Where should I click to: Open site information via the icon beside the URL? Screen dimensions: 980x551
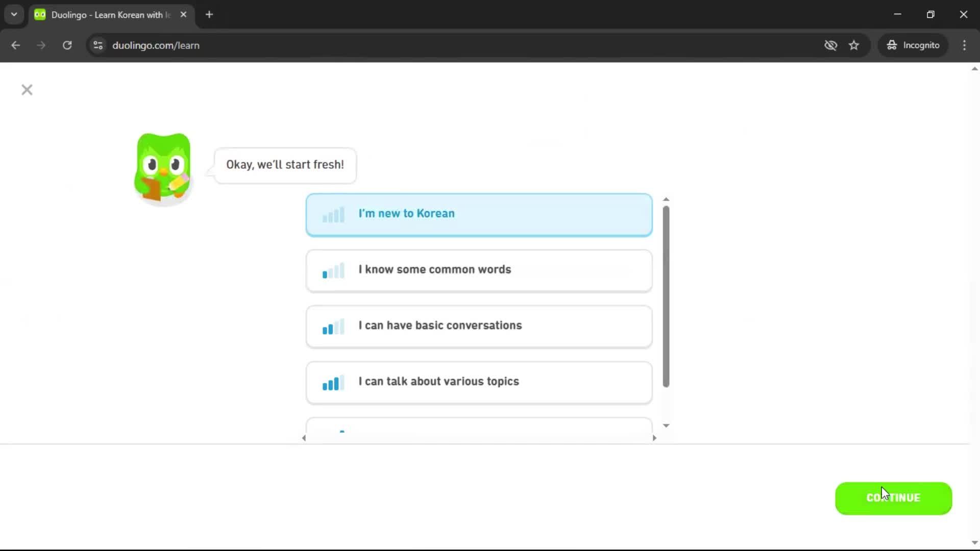click(x=97, y=45)
